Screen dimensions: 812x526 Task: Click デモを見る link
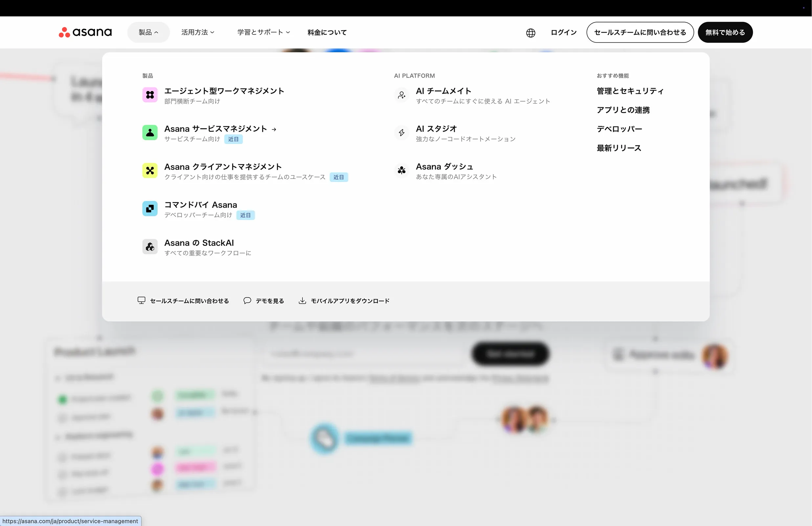[x=270, y=301]
